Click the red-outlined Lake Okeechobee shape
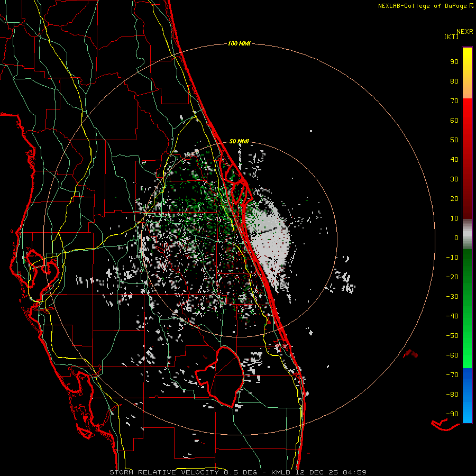 219,377
